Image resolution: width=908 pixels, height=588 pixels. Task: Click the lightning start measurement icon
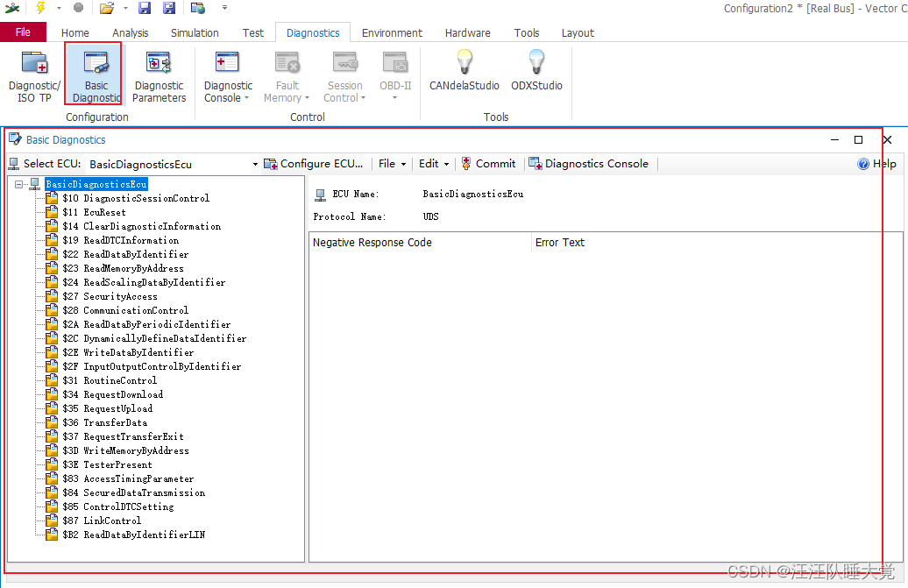40,8
